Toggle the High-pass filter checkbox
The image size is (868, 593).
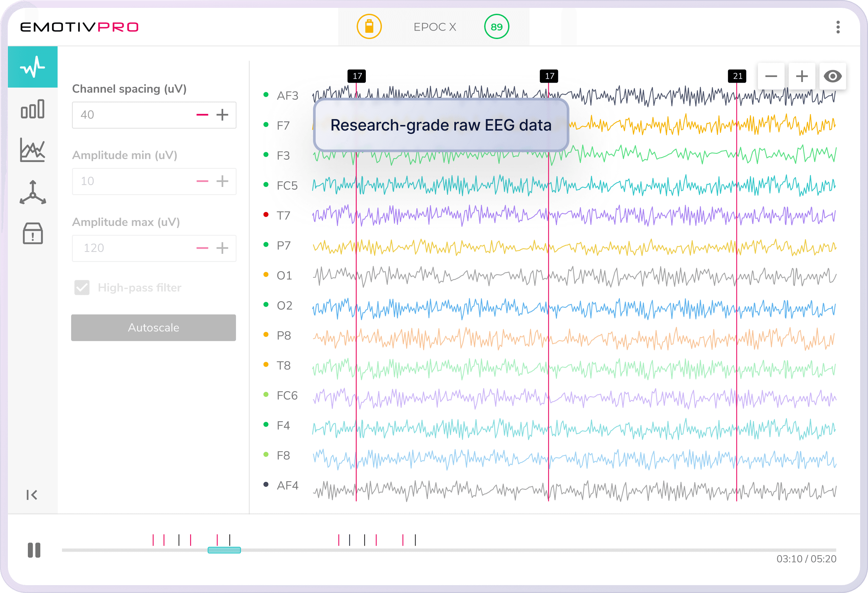click(x=82, y=288)
